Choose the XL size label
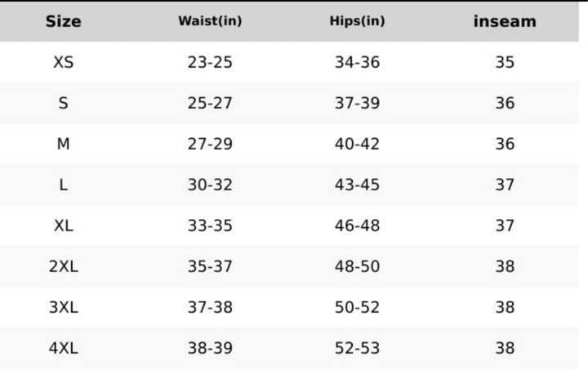The image size is (588, 379). (x=63, y=225)
